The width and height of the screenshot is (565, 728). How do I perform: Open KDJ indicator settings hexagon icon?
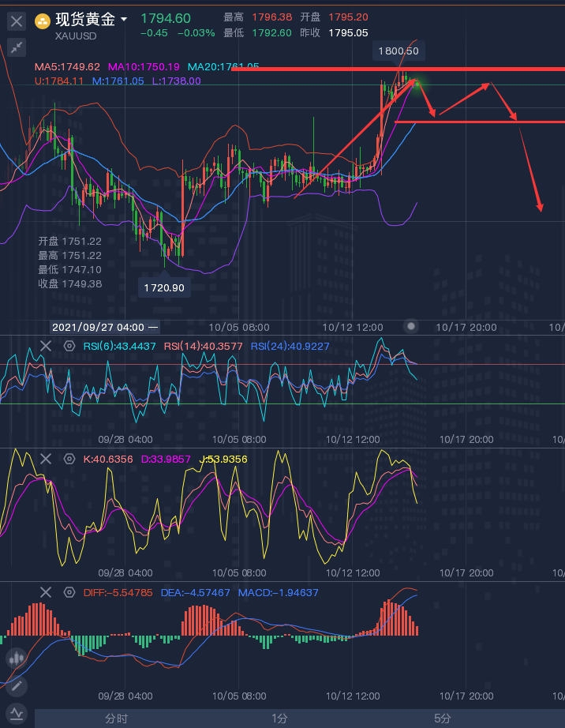[x=69, y=459]
